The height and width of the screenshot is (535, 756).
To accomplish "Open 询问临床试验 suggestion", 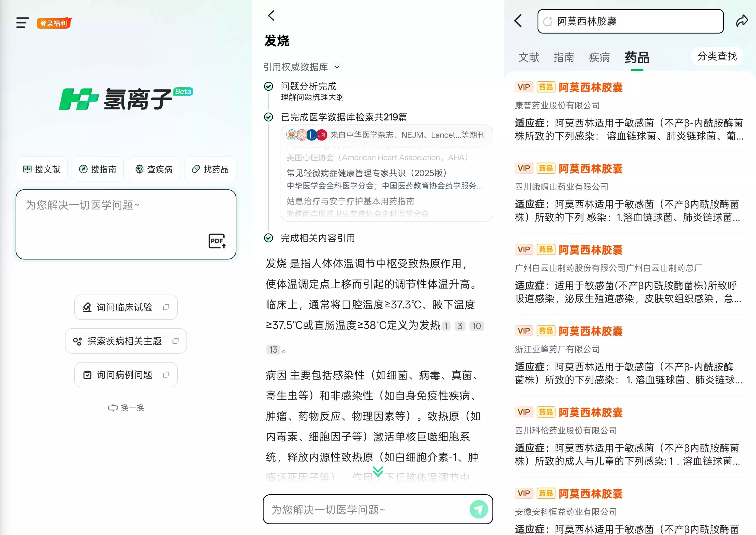I will pyautogui.click(x=126, y=307).
